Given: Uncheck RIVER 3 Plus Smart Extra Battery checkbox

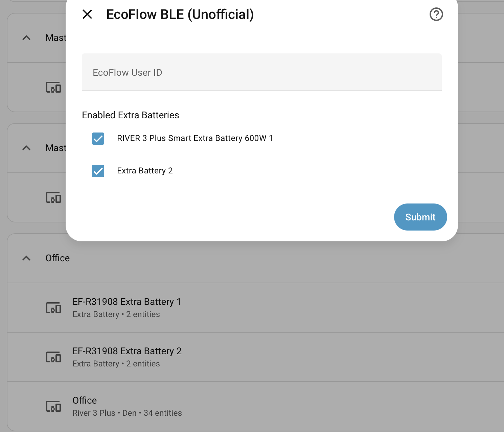Looking at the screenshot, I should (x=98, y=139).
